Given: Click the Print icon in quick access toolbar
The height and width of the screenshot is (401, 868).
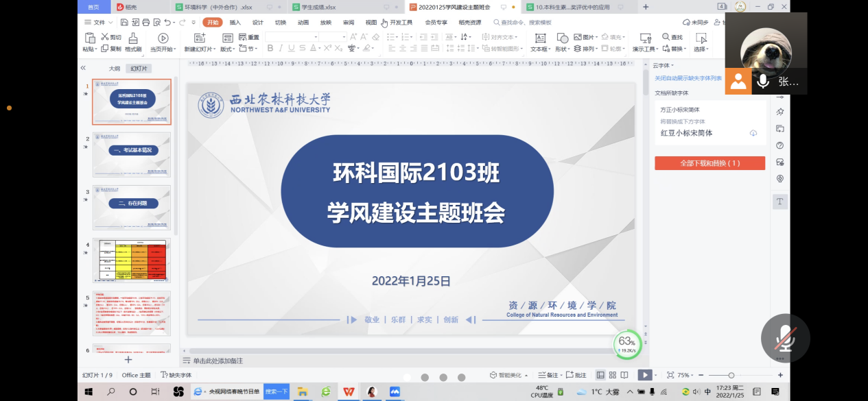Looking at the screenshot, I should [145, 21].
